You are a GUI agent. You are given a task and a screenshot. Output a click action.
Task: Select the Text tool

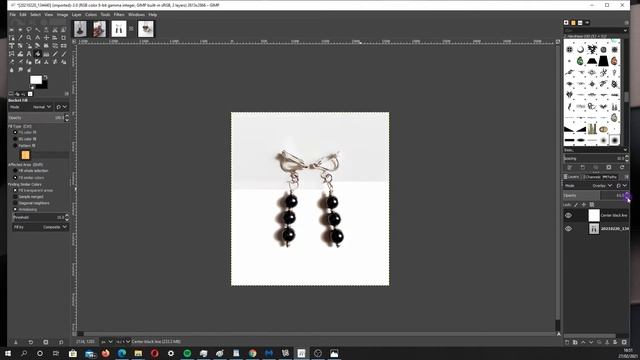[29, 53]
